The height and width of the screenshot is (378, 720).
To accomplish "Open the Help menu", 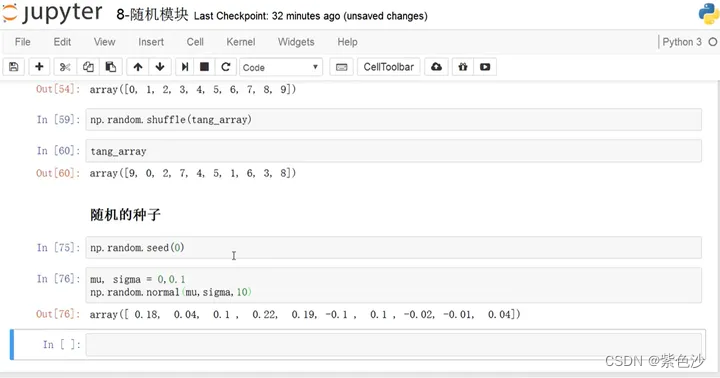I will click(x=347, y=42).
